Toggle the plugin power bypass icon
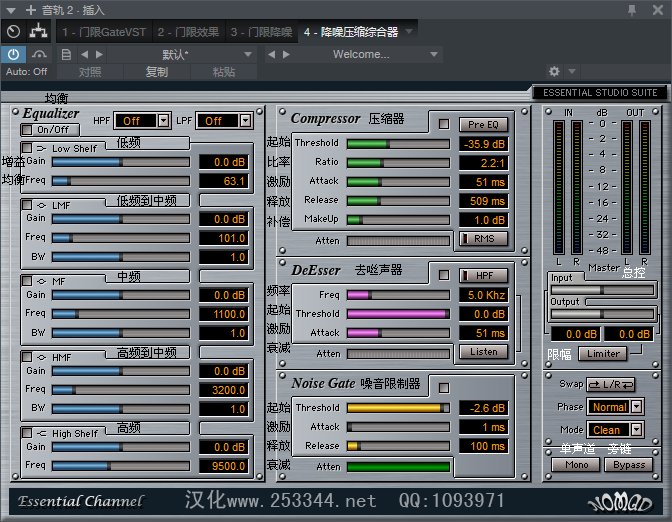 [13, 54]
